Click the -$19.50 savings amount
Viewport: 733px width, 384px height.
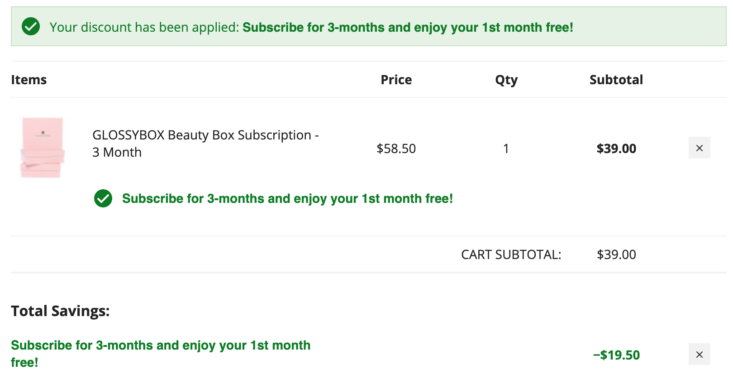click(616, 355)
